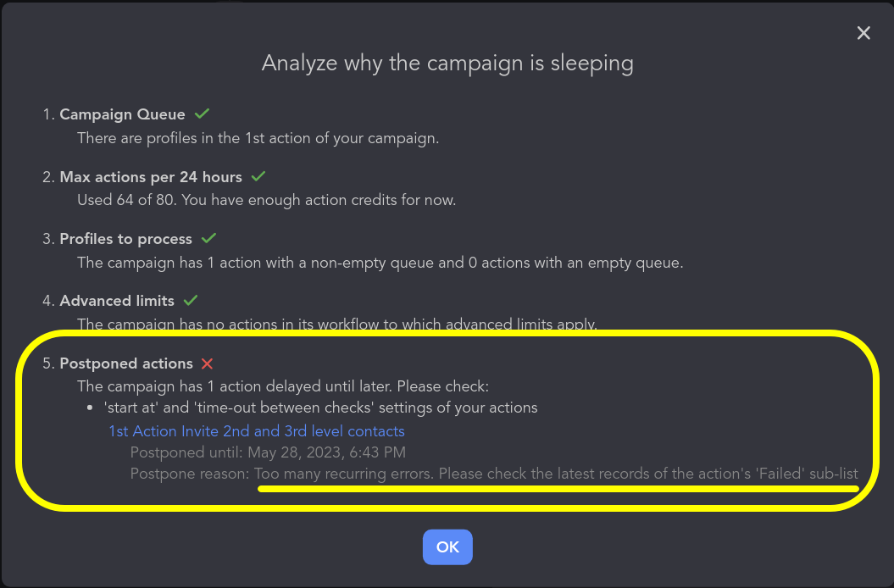Click the dialog title about the sleeping campaign
The image size is (894, 588).
tap(447, 63)
